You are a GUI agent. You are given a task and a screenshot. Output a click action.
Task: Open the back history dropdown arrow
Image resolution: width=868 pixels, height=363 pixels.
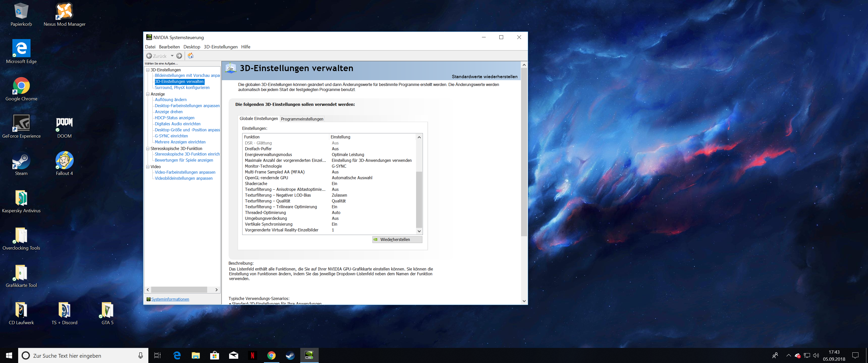tap(172, 56)
